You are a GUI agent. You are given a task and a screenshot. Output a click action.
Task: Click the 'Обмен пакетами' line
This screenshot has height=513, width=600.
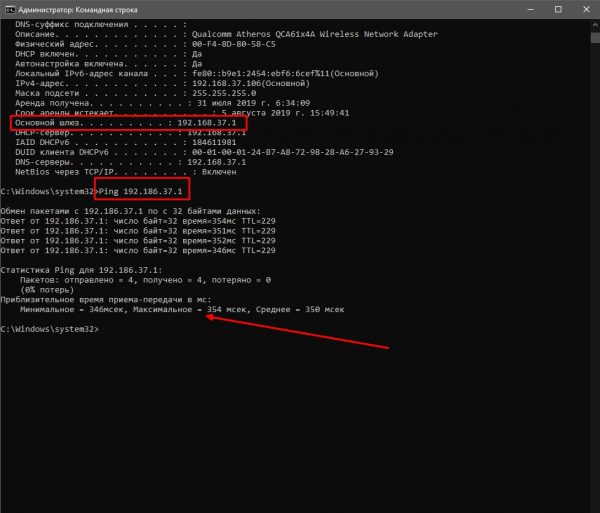tap(130, 211)
